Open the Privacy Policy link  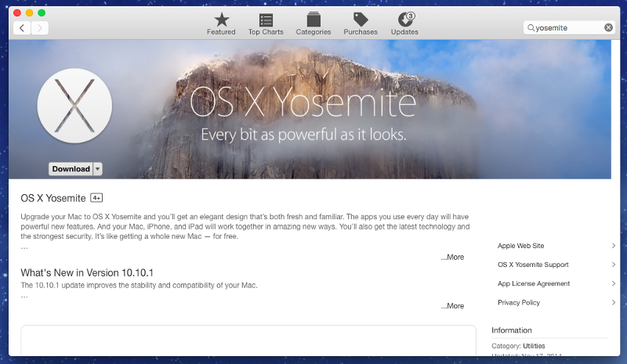(x=519, y=302)
